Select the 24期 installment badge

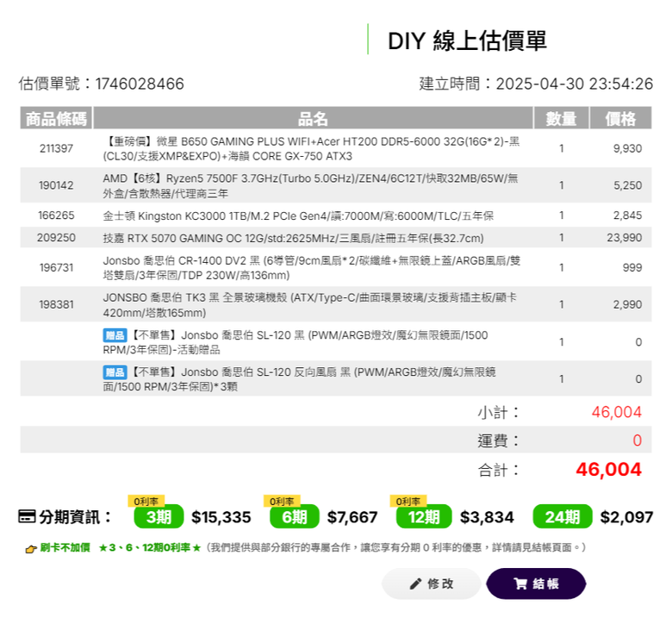pos(563,517)
